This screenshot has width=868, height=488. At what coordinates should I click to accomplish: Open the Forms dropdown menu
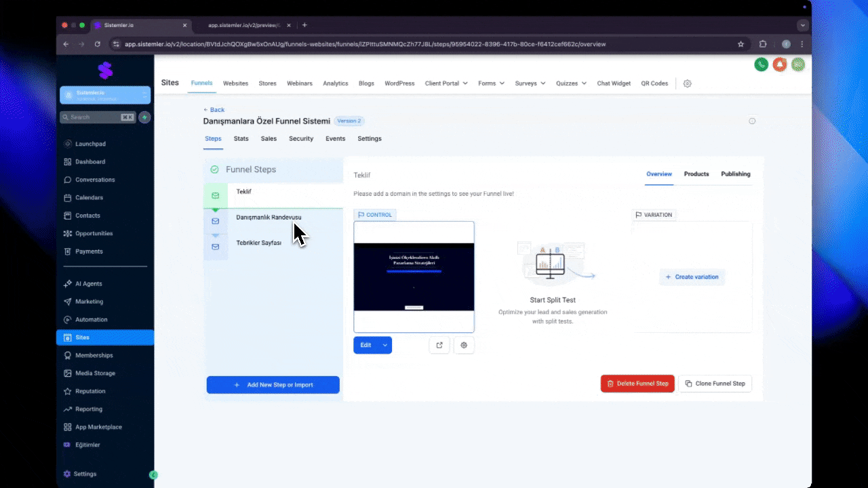[491, 83]
